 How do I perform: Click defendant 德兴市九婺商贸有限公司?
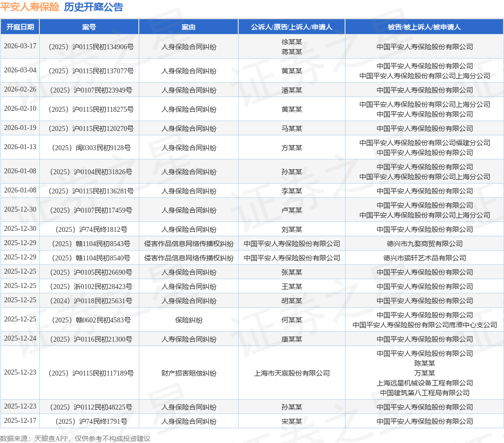coord(425,244)
